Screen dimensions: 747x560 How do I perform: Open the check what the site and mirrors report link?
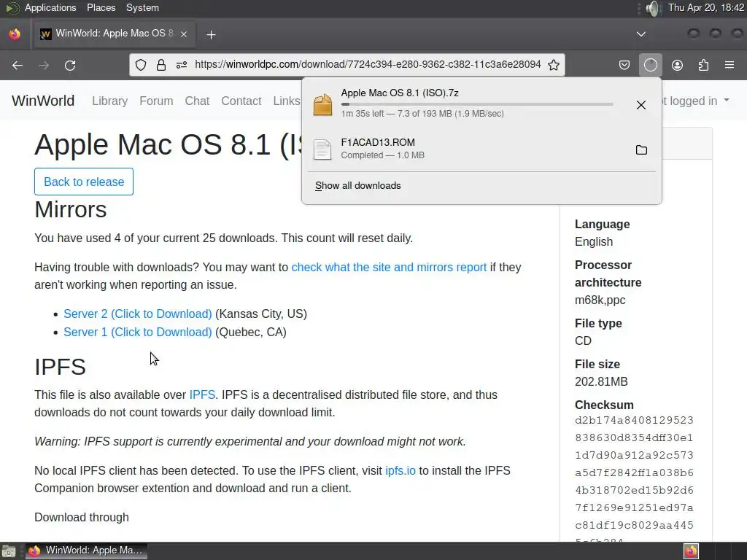(x=389, y=267)
